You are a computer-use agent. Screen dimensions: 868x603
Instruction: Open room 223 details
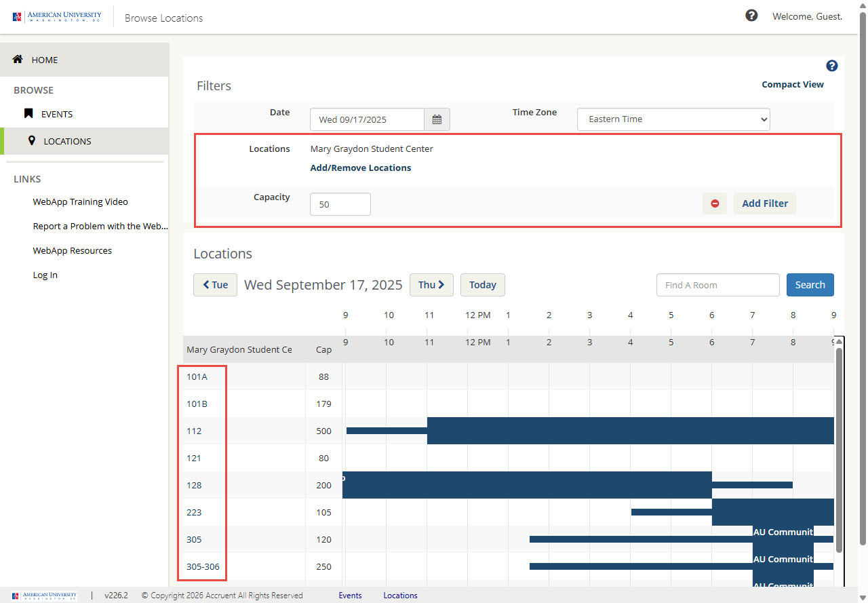tap(194, 512)
